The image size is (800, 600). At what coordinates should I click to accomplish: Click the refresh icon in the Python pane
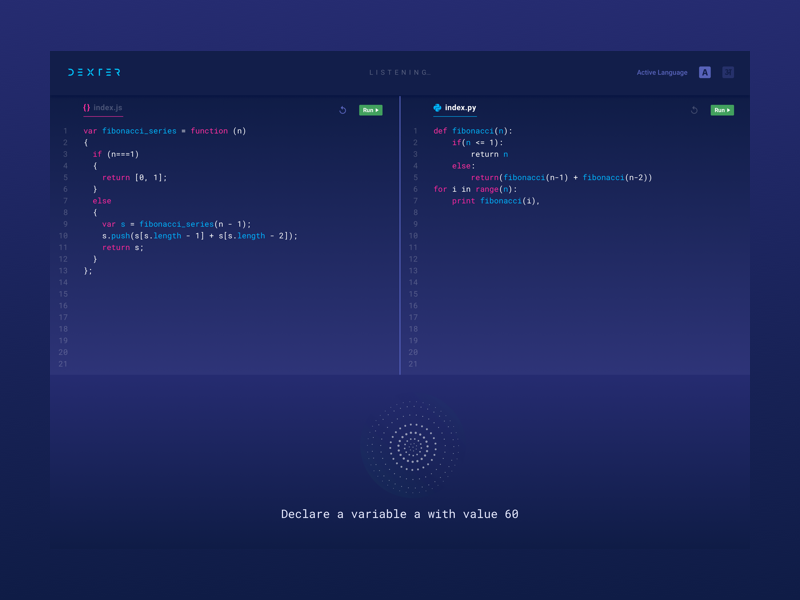tap(695, 110)
